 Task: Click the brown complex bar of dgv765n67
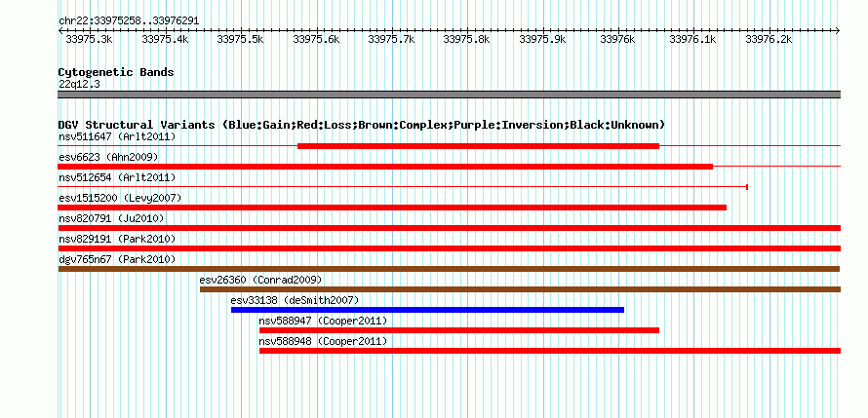pyautogui.click(x=449, y=269)
